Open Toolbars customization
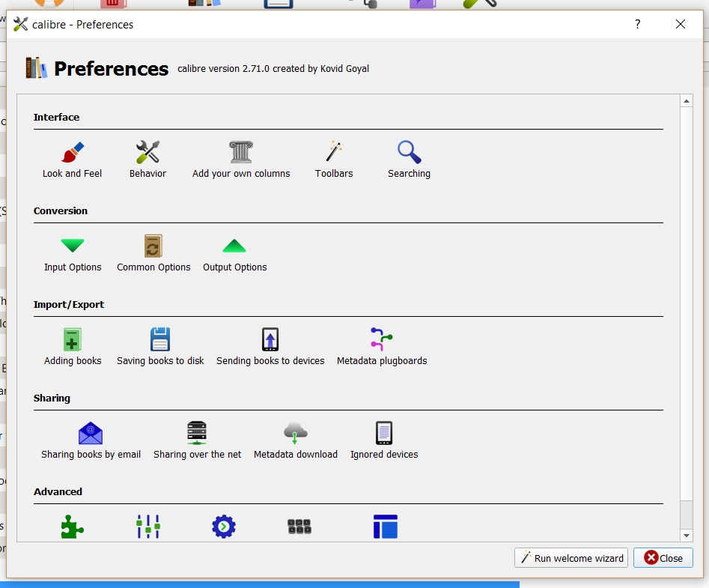Screen dimensions: 709x588 coord(334,160)
